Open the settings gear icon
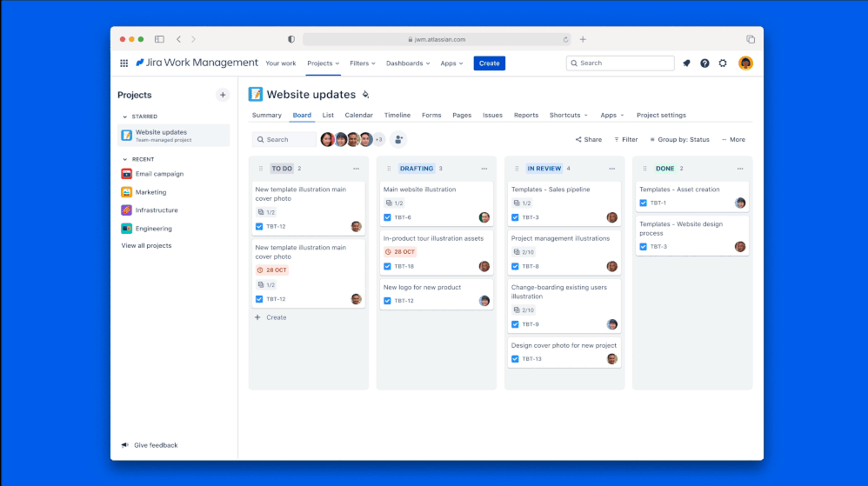Viewport: 868px width, 486px height. pos(723,63)
